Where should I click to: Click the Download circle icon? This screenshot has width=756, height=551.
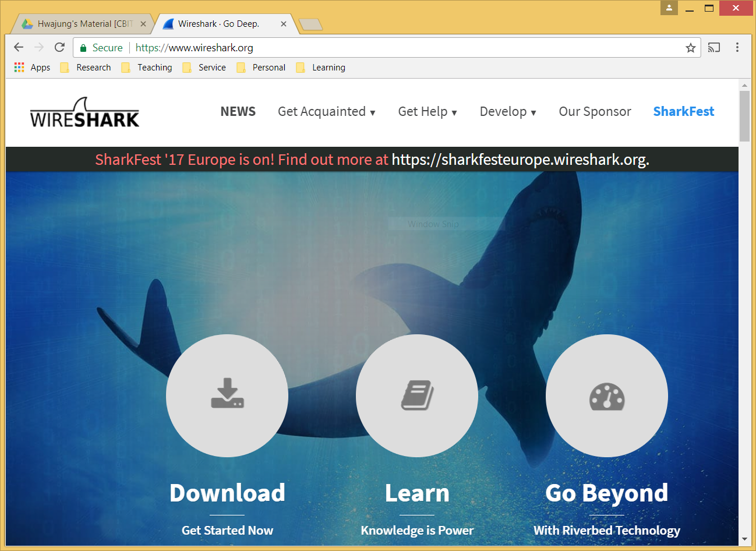click(x=227, y=395)
